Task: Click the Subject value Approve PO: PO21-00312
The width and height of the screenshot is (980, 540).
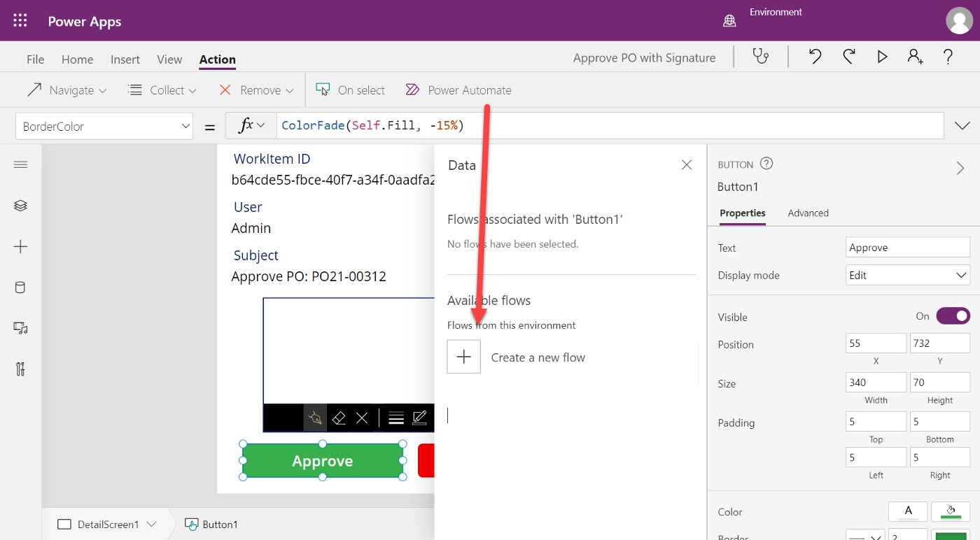Action: click(x=309, y=276)
